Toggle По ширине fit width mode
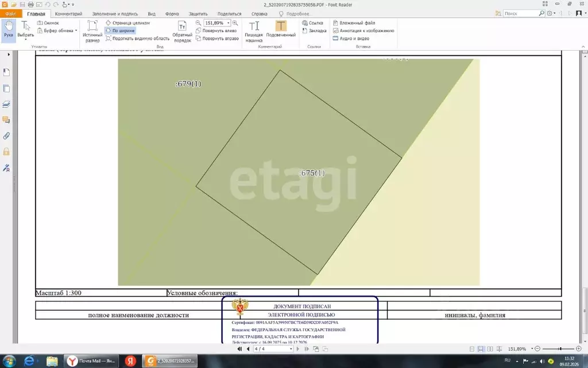 (x=122, y=30)
